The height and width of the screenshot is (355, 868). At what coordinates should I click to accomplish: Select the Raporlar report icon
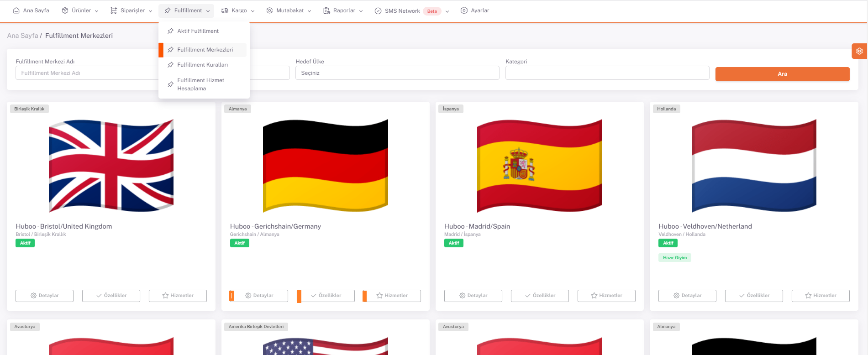coord(326,10)
